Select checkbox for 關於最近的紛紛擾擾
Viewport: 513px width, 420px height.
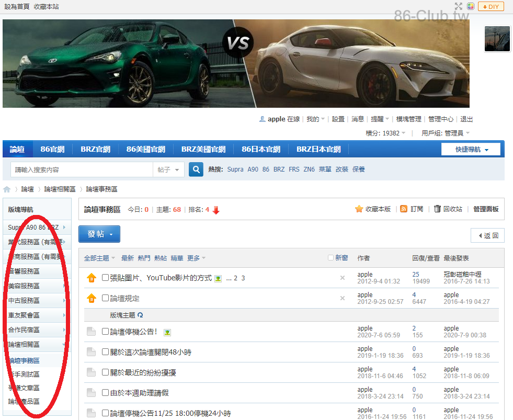point(105,372)
